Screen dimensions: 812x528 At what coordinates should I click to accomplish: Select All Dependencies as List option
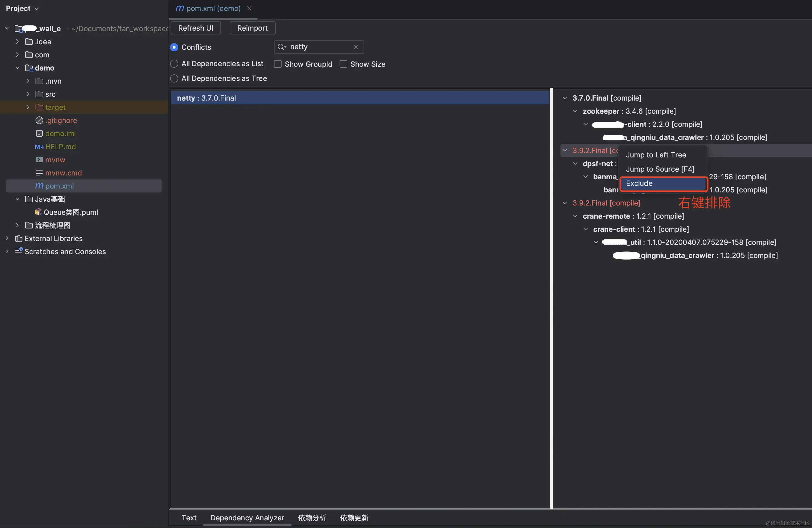(x=174, y=64)
